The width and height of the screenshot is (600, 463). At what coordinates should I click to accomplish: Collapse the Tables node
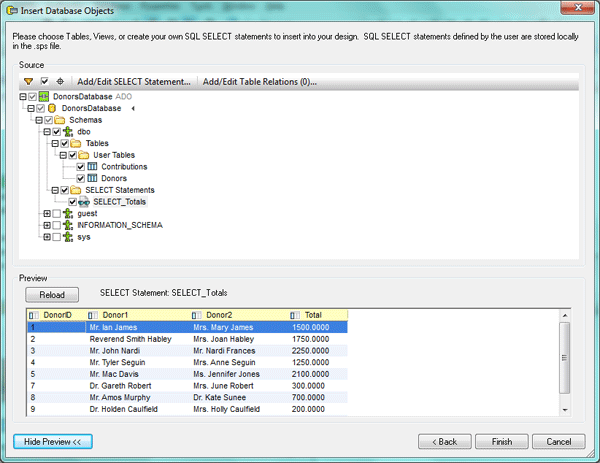[x=55, y=143]
